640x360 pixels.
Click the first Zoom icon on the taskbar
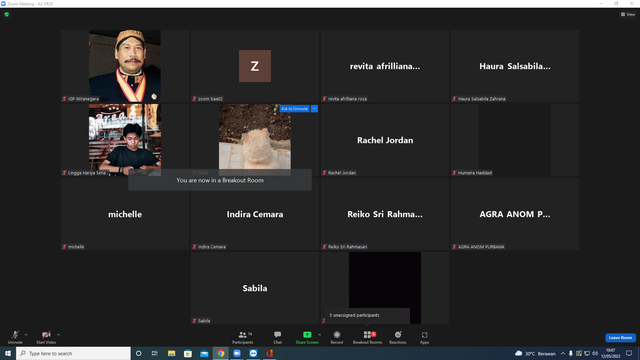[x=237, y=353]
